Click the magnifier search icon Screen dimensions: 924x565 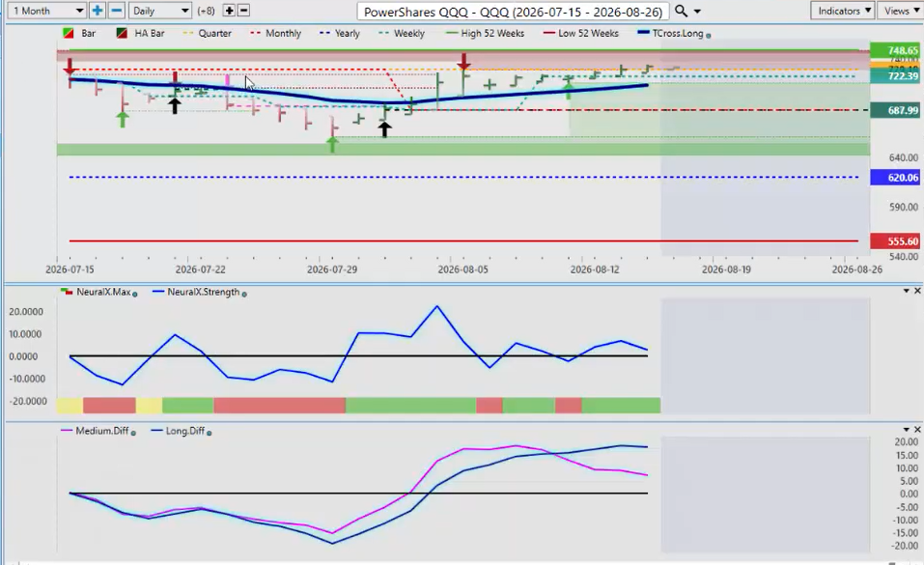click(681, 11)
